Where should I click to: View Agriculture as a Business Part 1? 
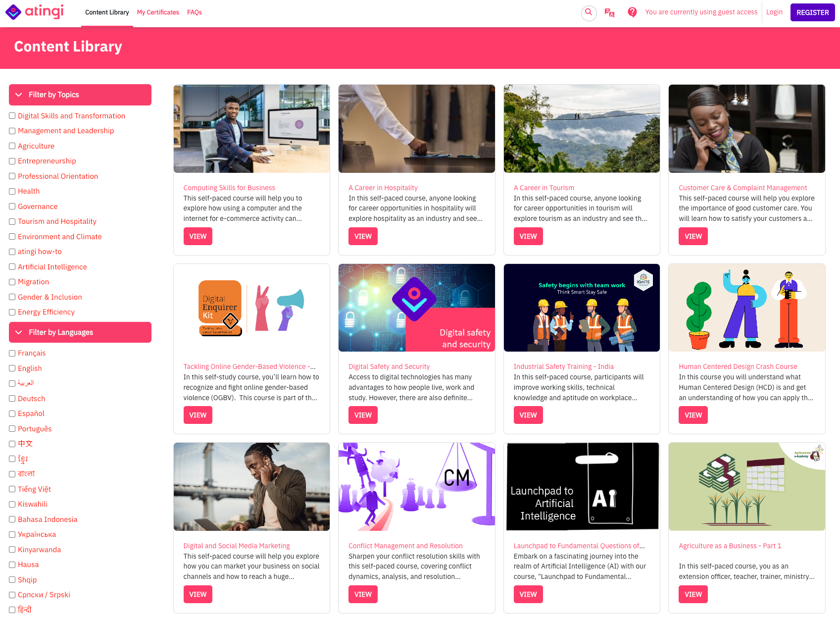[693, 594]
